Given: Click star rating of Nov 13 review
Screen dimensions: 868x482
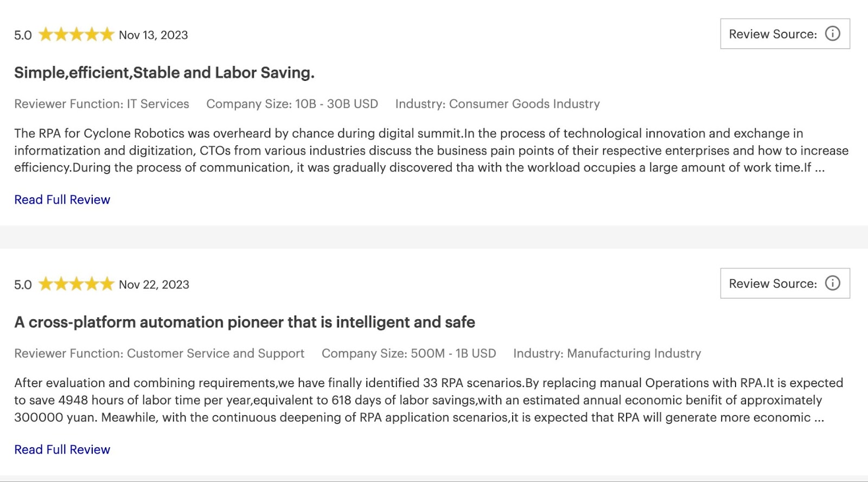Looking at the screenshot, I should click(76, 35).
